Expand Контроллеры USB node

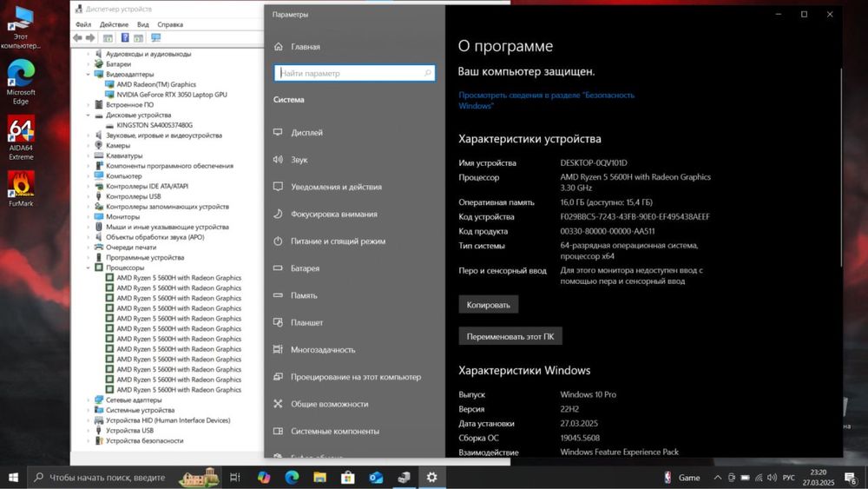pyautogui.click(x=88, y=196)
